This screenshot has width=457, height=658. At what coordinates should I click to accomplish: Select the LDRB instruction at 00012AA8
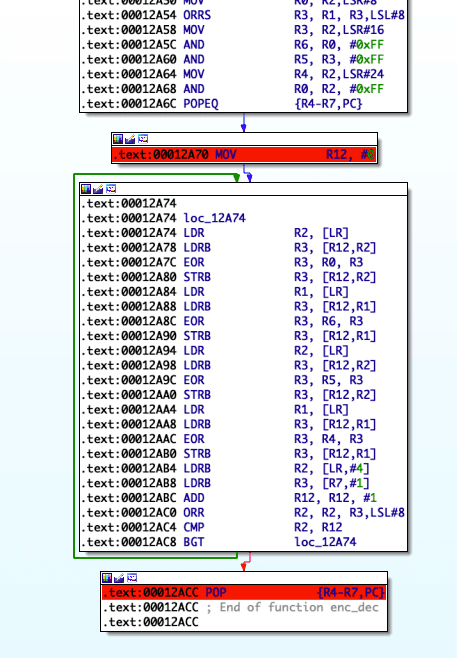coord(229,424)
